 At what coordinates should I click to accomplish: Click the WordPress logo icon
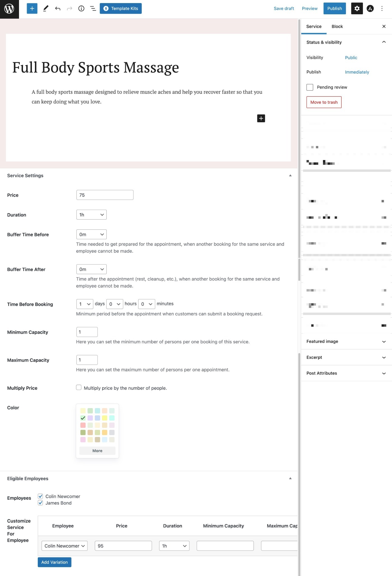tap(9, 9)
